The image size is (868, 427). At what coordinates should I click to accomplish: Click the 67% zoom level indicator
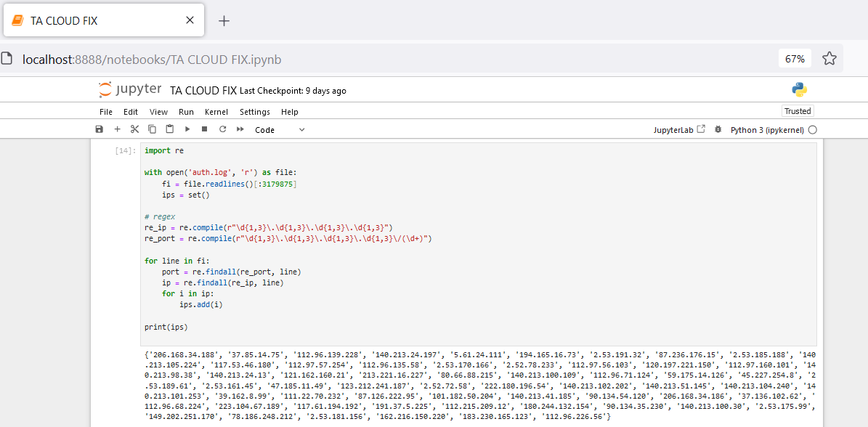click(x=795, y=59)
